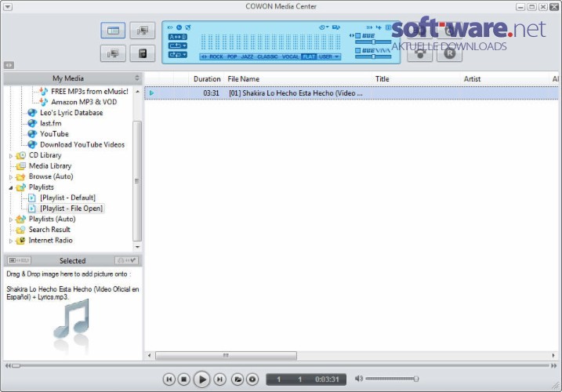Select CLASSIC equalizer preset
Image resolution: width=562 pixels, height=392 pixels.
coord(267,56)
